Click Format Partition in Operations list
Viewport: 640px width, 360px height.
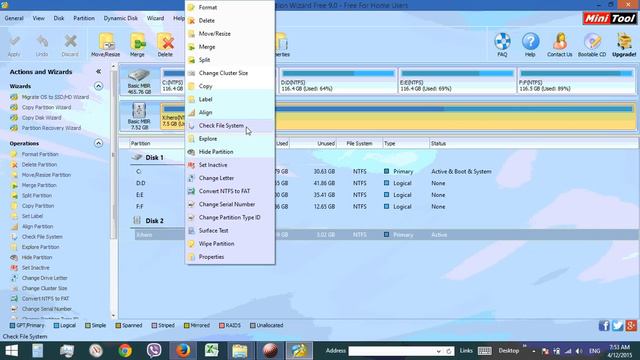(x=40, y=154)
